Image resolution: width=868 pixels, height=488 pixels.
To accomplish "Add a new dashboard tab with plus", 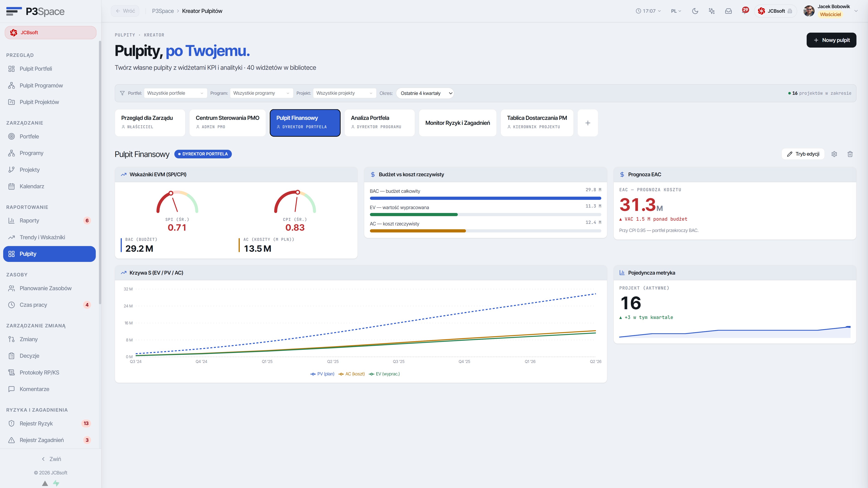I will (588, 123).
